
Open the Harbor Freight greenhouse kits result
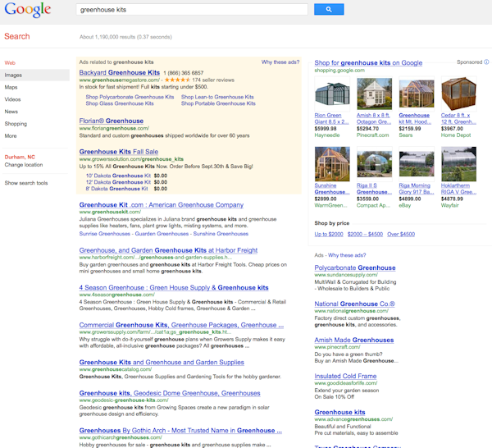(168, 250)
